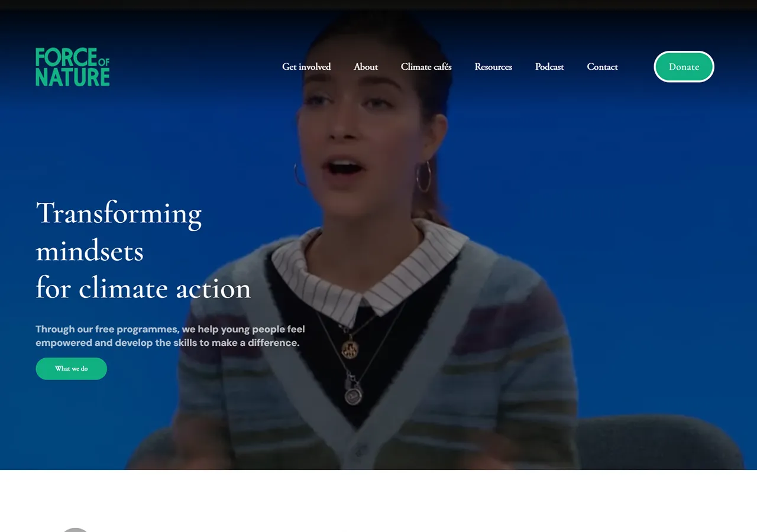The width and height of the screenshot is (757, 532).
Task: Click the What we do button
Action: click(71, 369)
